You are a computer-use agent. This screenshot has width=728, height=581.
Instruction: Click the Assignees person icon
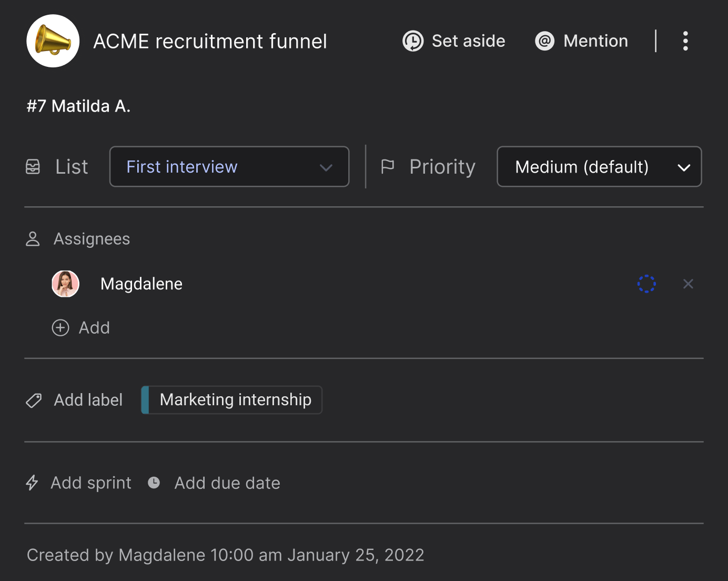coord(33,238)
